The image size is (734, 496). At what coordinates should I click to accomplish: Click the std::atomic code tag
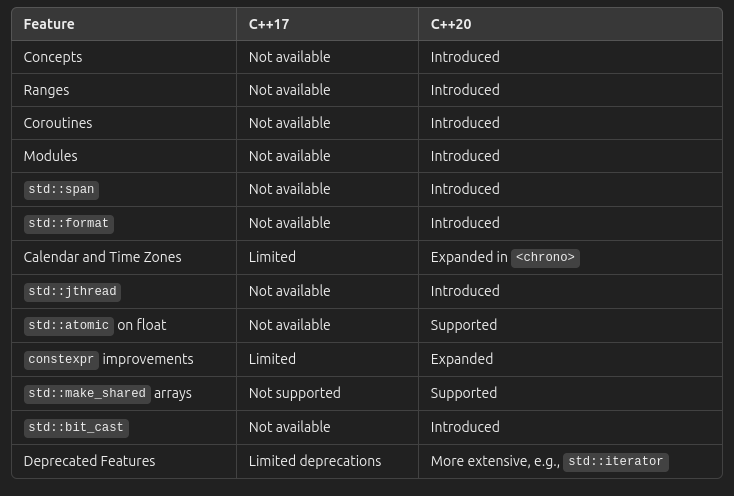pos(69,326)
